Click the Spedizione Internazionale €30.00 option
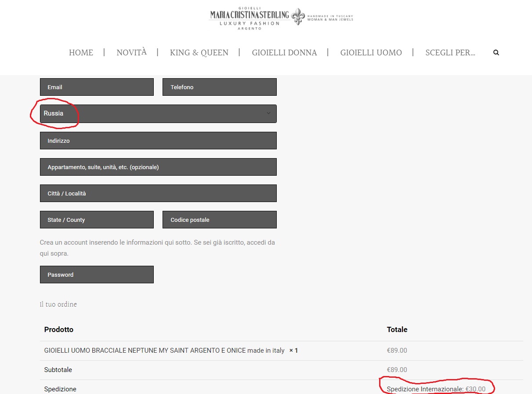This screenshot has height=394, width=532. coord(436,389)
